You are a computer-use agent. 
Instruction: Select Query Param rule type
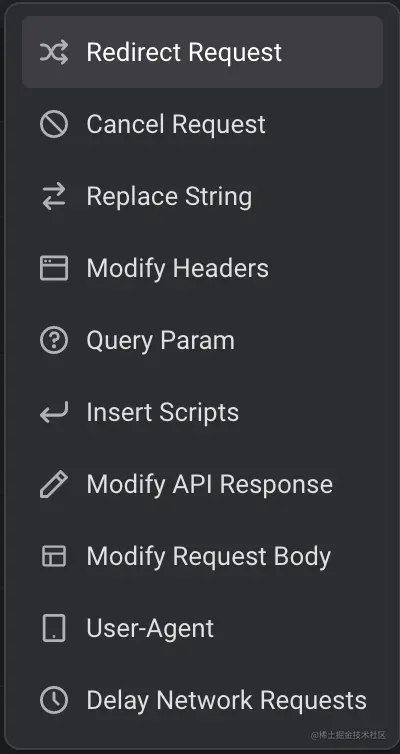pyautogui.click(x=202, y=340)
